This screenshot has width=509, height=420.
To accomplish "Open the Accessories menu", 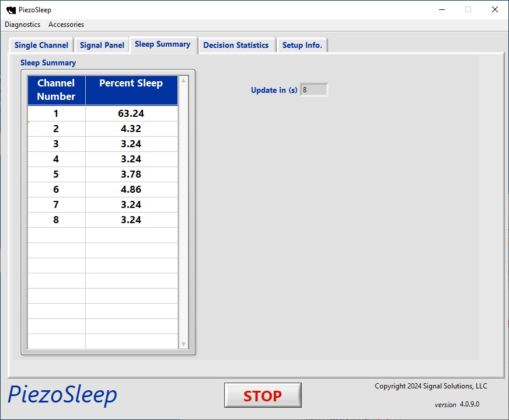I will click(x=66, y=25).
